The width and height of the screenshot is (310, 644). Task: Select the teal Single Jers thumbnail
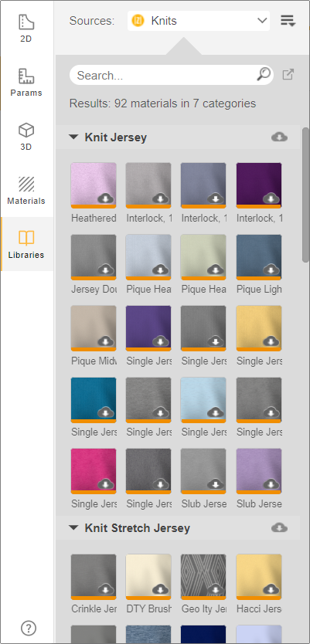pyautogui.click(x=94, y=400)
